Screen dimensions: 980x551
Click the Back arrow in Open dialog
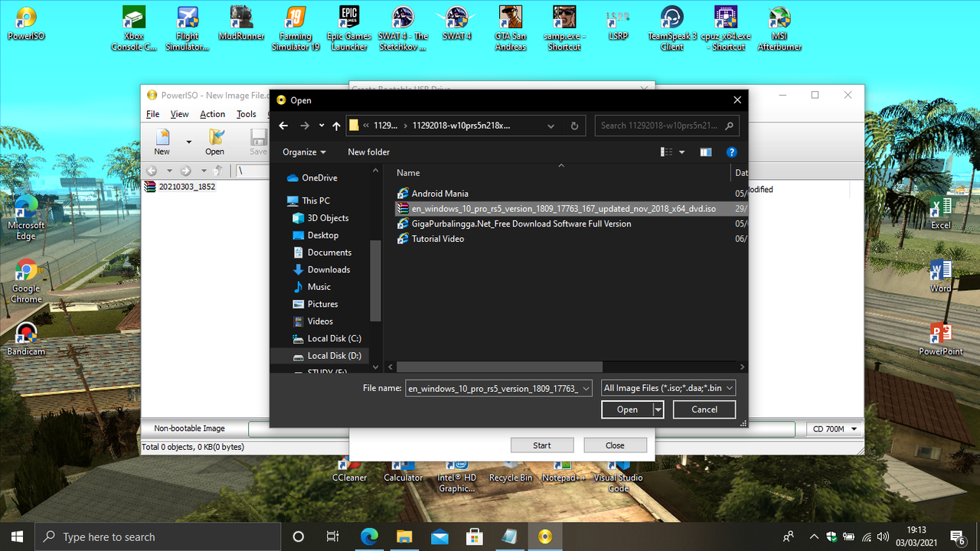click(x=283, y=126)
